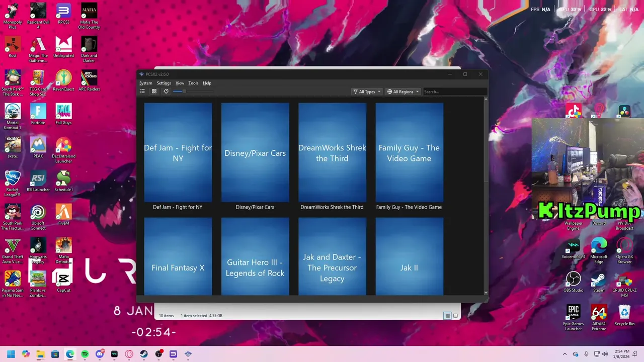Select the AIDA64 Extreme desktop icon
The image size is (644, 362).
(x=599, y=318)
